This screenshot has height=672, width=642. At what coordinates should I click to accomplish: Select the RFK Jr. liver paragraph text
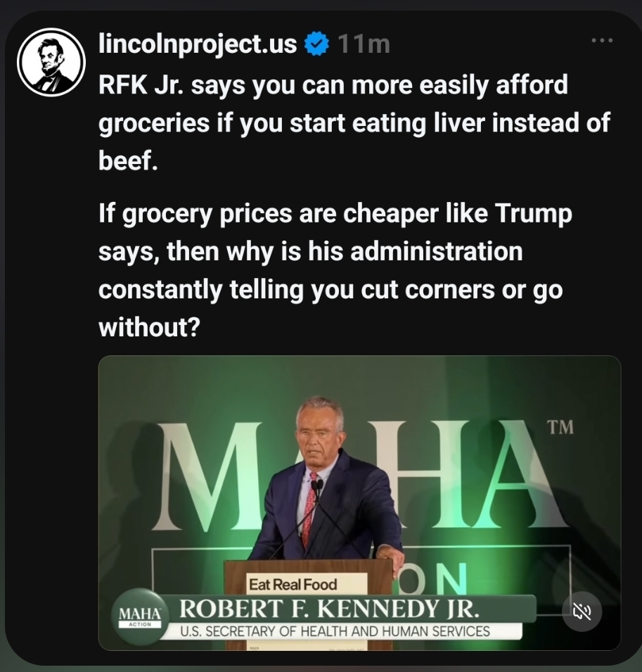pos(352,125)
